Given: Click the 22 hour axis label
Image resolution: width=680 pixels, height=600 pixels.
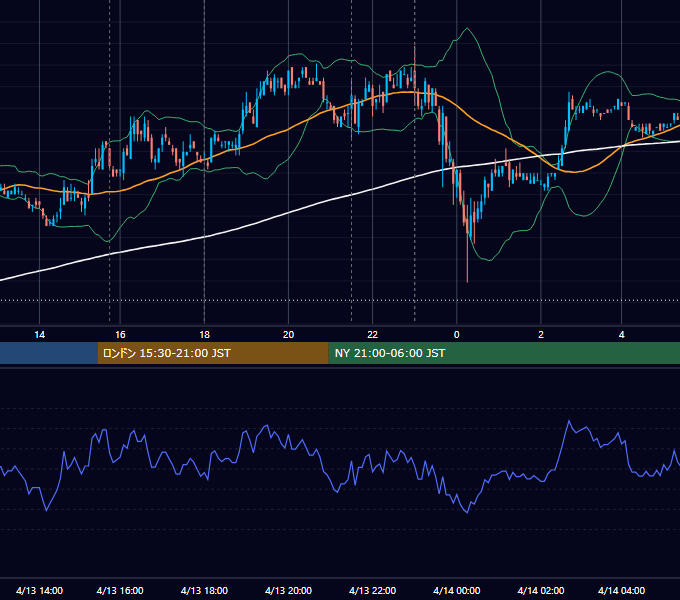Looking at the screenshot, I should pos(373,335).
